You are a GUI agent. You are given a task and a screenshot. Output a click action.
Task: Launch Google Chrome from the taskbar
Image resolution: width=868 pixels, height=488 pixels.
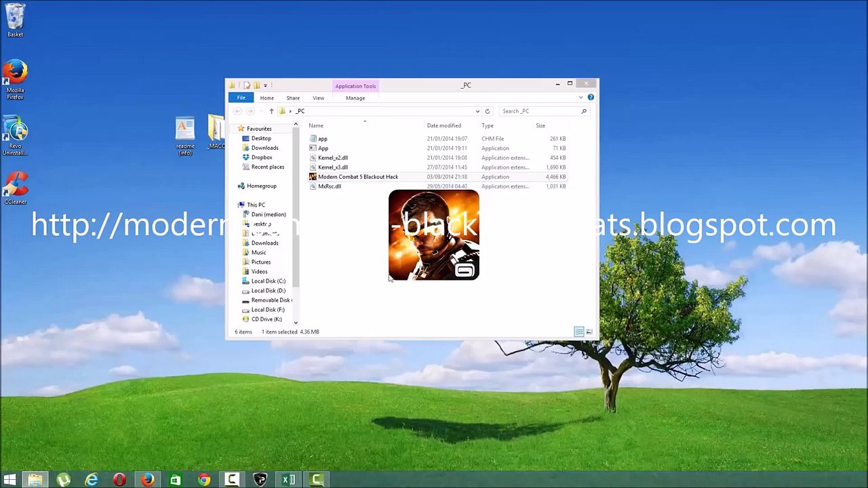(203, 480)
